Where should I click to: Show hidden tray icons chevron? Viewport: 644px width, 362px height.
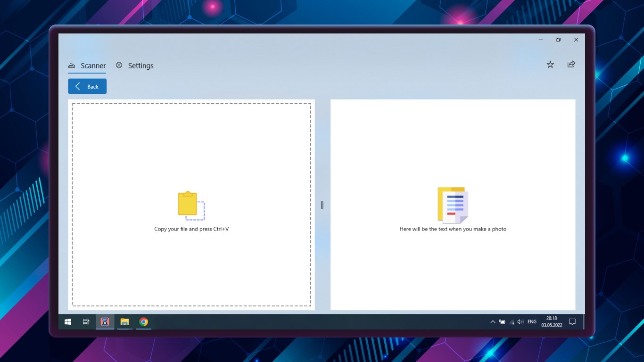(x=493, y=322)
